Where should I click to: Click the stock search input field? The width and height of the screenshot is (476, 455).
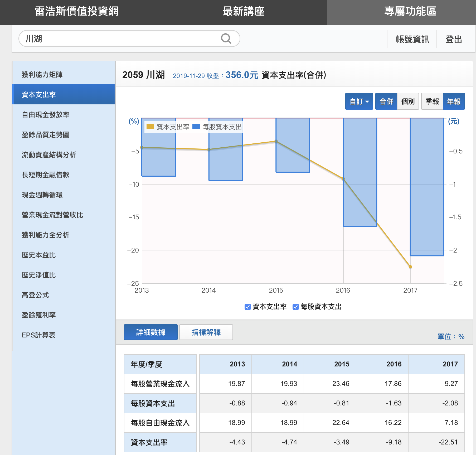coord(119,39)
